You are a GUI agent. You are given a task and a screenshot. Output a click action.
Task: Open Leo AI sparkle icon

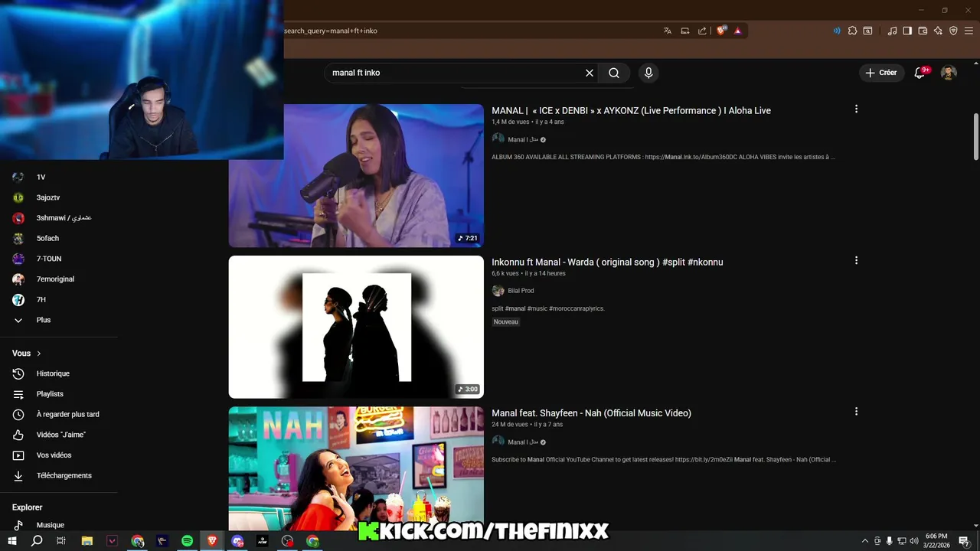click(938, 31)
